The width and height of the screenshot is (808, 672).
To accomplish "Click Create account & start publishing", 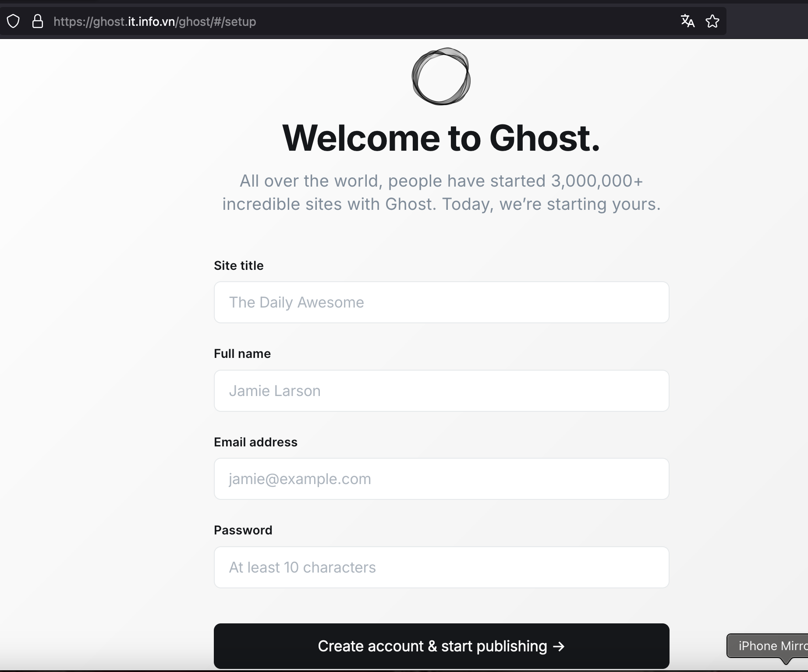I will tap(441, 646).
